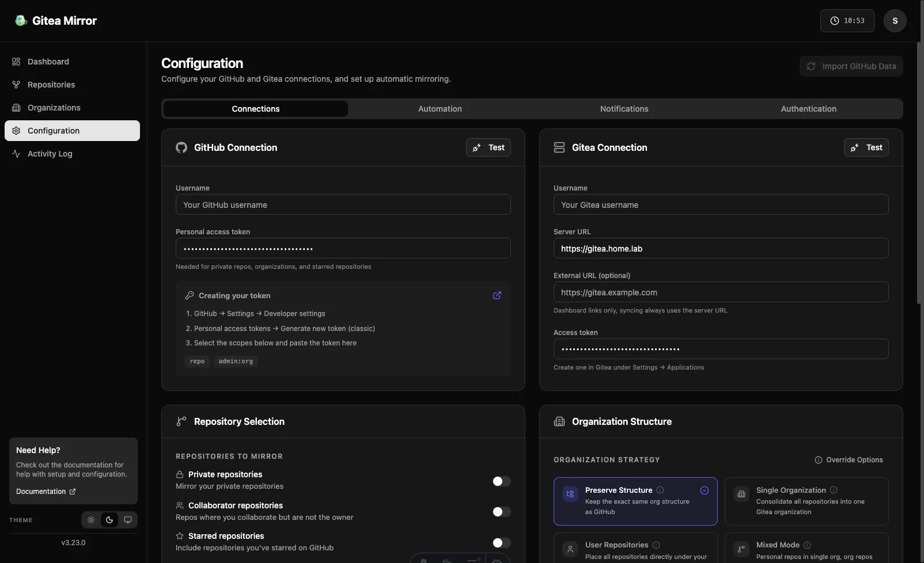Image resolution: width=924 pixels, height=563 pixels.
Task: Switch to the Connections tab
Action: 256,109
